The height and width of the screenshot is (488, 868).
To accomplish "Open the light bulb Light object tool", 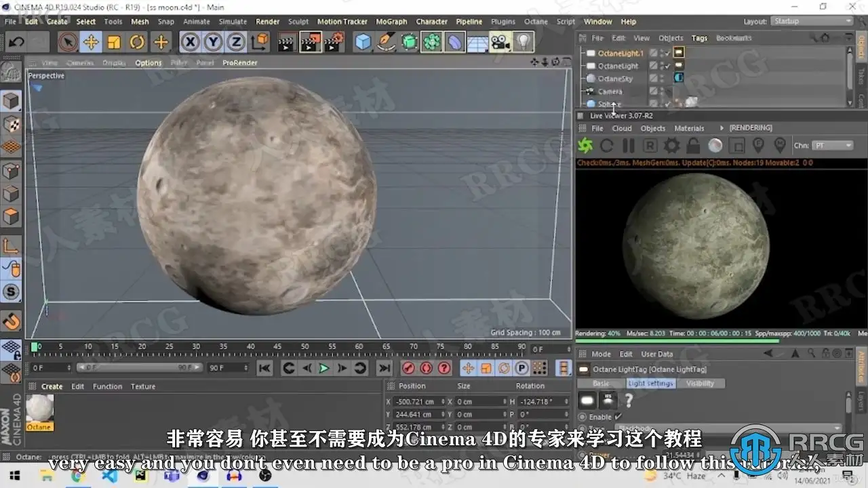I will coord(523,42).
